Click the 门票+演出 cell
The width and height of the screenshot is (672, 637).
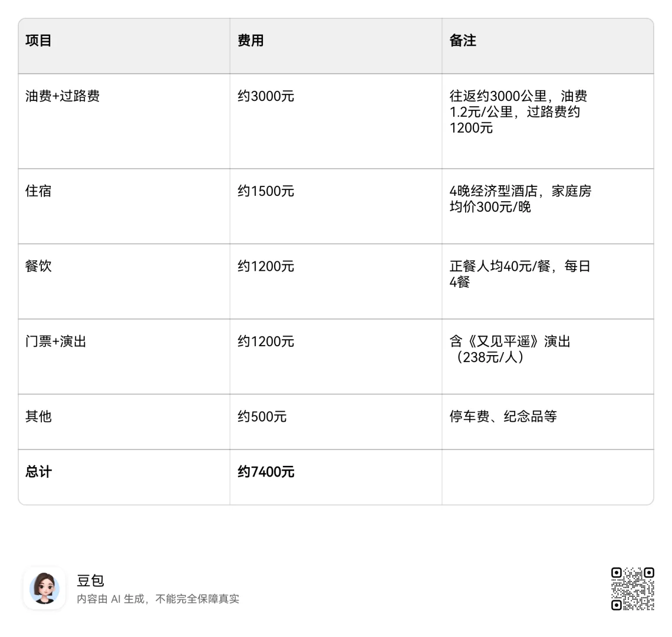(x=54, y=342)
